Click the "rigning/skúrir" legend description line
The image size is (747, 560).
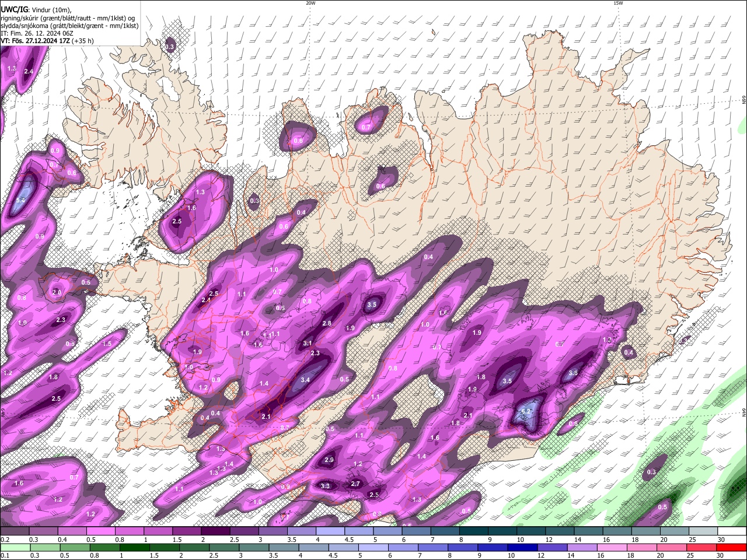[68, 17]
